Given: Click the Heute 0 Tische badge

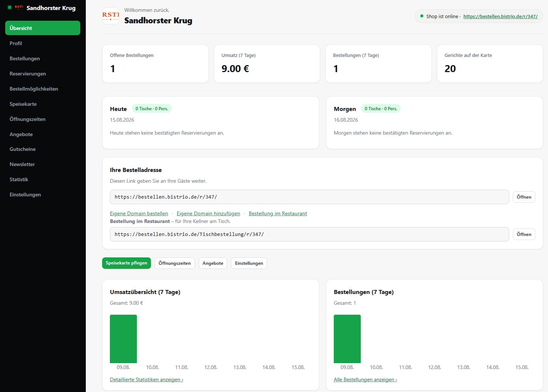Looking at the screenshot, I should (152, 109).
